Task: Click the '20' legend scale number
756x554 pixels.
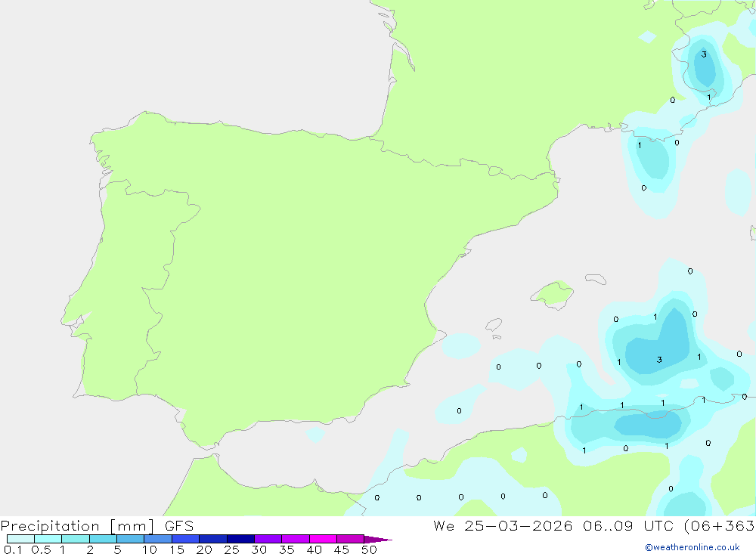Action: [204, 549]
